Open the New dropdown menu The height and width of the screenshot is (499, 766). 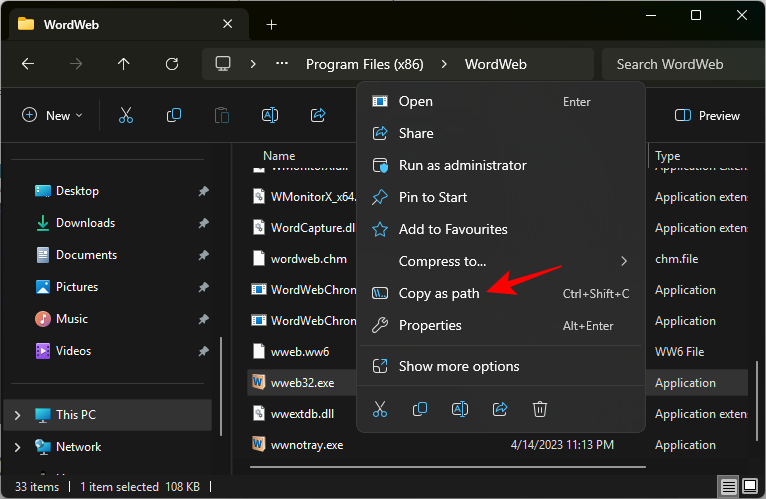pyautogui.click(x=52, y=115)
